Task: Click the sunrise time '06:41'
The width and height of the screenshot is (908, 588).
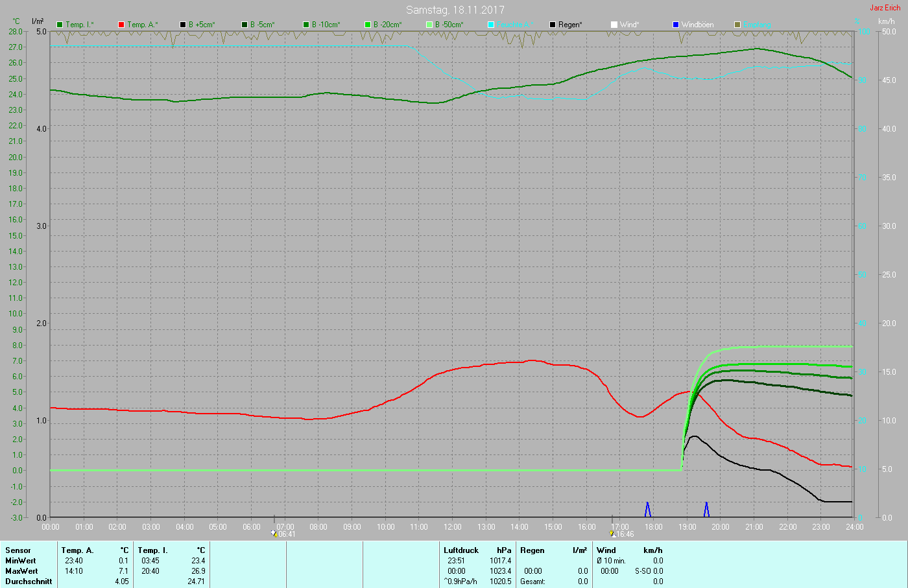Action: coord(287,534)
